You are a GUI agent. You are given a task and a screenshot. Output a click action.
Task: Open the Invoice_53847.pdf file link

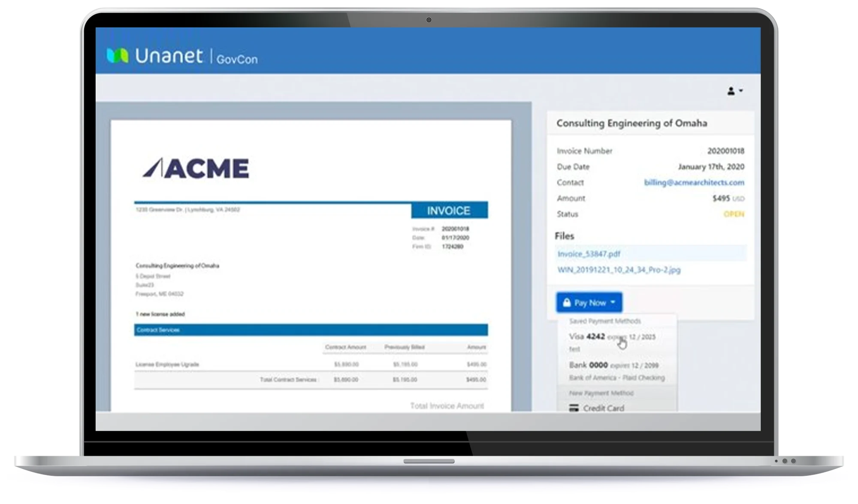[x=589, y=254]
